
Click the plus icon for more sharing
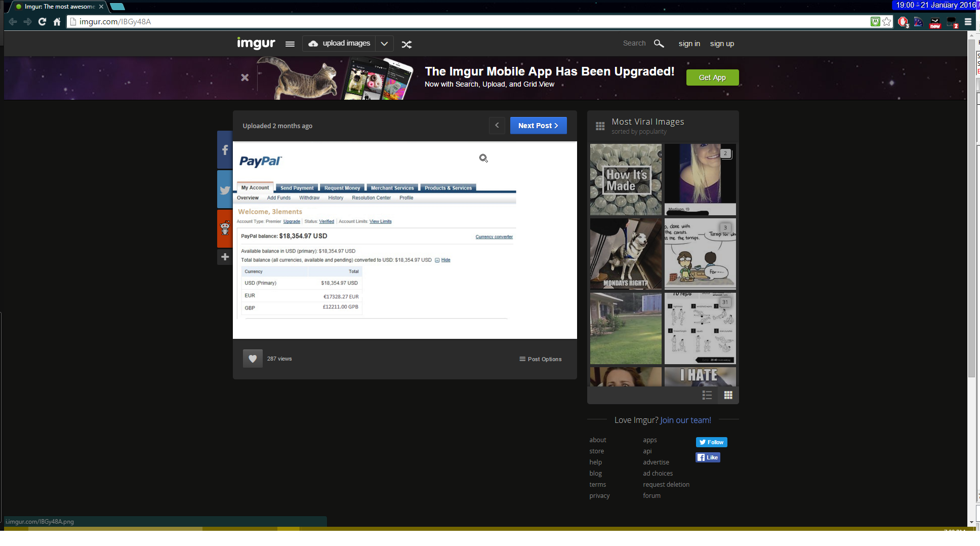tap(225, 257)
